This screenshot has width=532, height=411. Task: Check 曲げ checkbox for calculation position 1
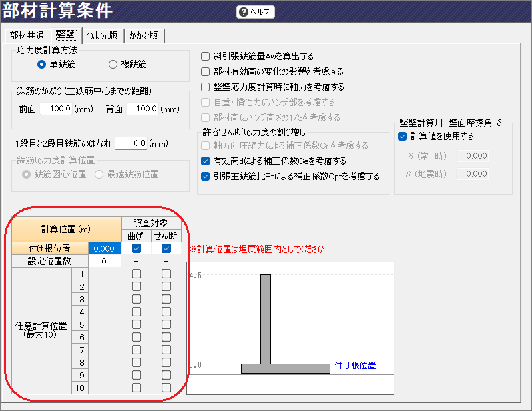(136, 274)
